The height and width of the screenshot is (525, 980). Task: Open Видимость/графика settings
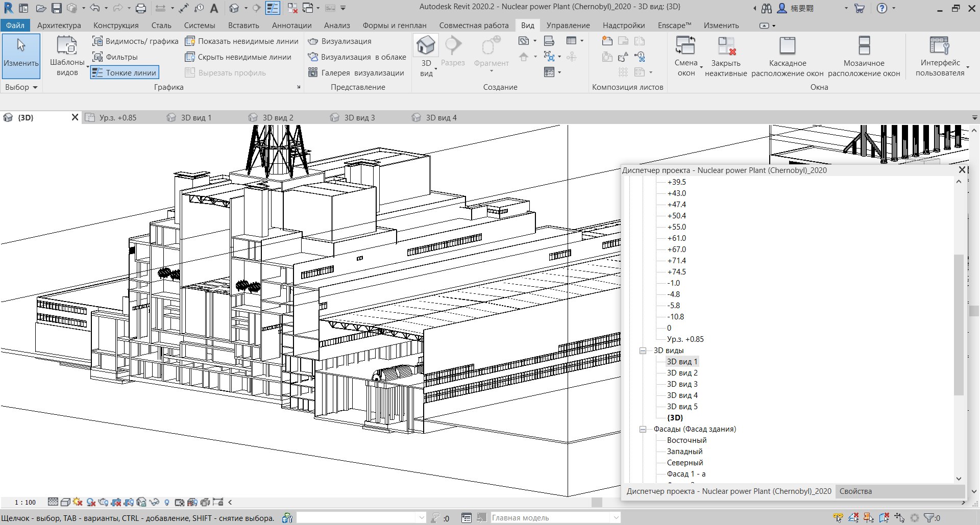tap(135, 41)
